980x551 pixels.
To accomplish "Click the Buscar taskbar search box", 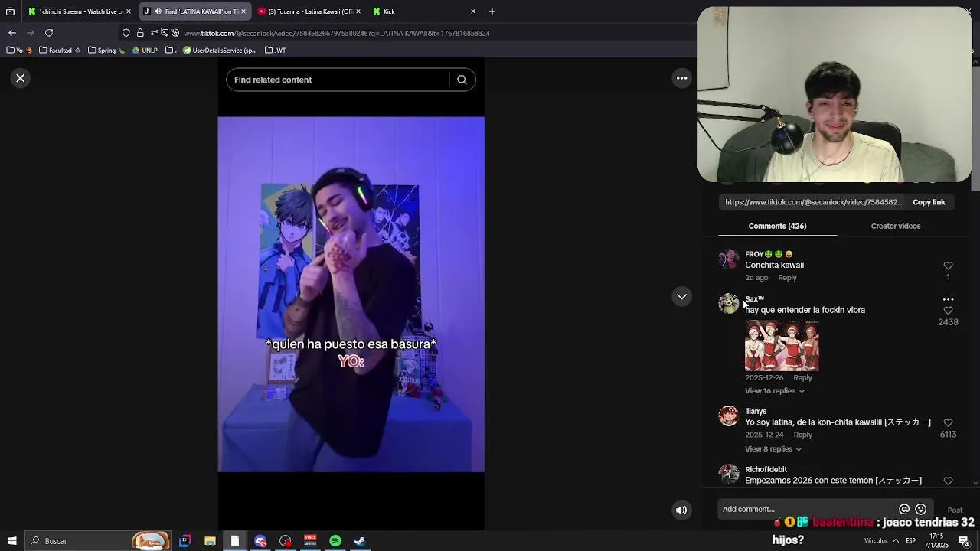I will click(98, 541).
